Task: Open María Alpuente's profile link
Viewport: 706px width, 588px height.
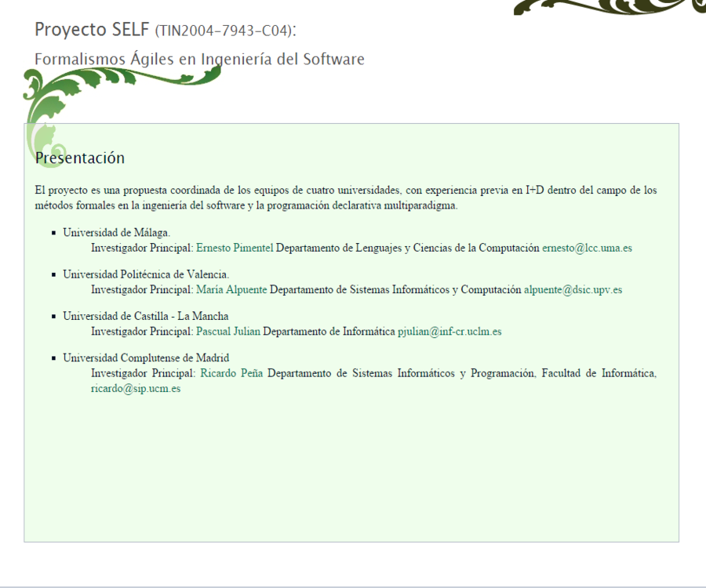Action: pyautogui.click(x=231, y=290)
